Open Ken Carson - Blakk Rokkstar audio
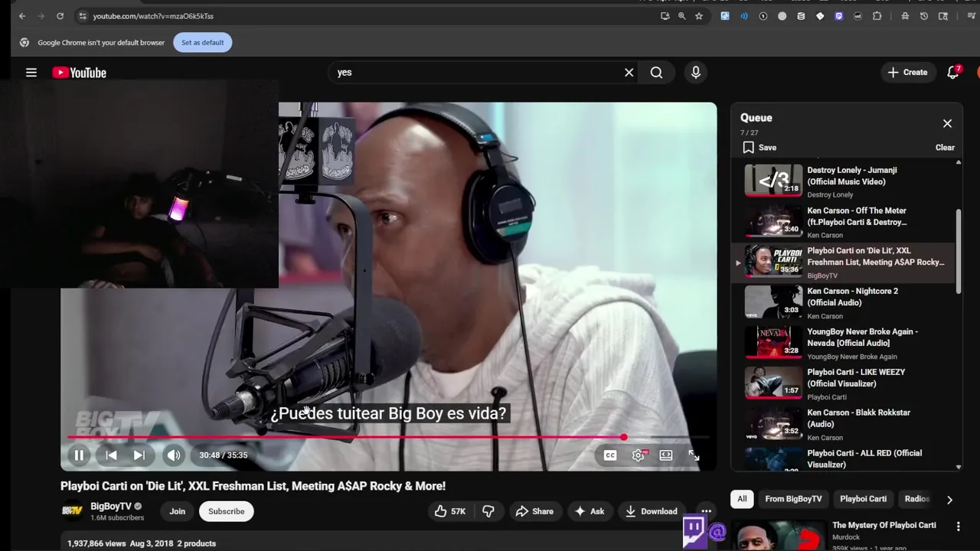The height and width of the screenshot is (551, 980). 843,424
